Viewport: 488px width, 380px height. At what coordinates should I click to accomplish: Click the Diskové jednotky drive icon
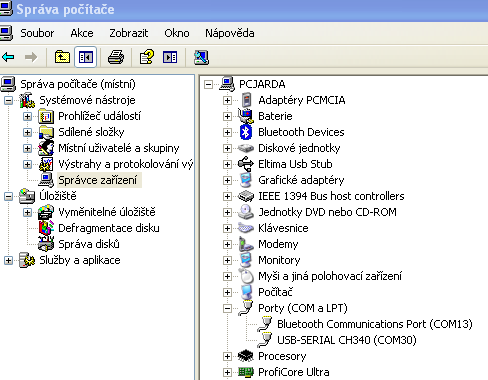pos(246,148)
